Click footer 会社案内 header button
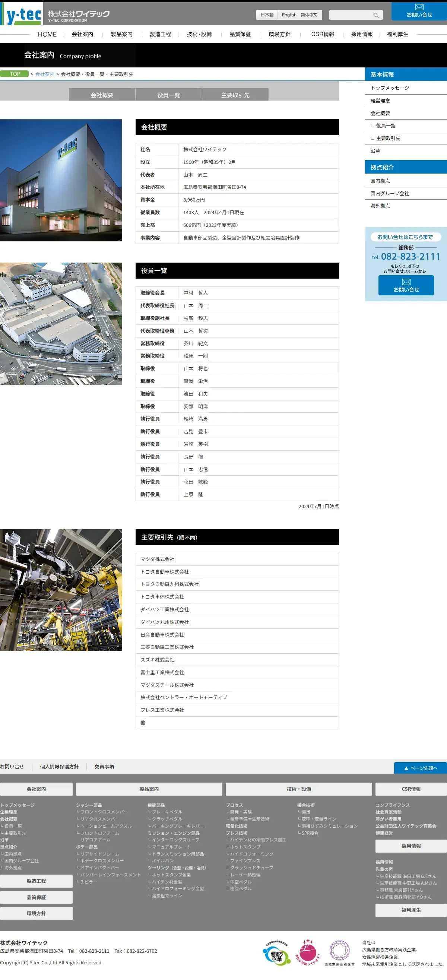 [36, 789]
